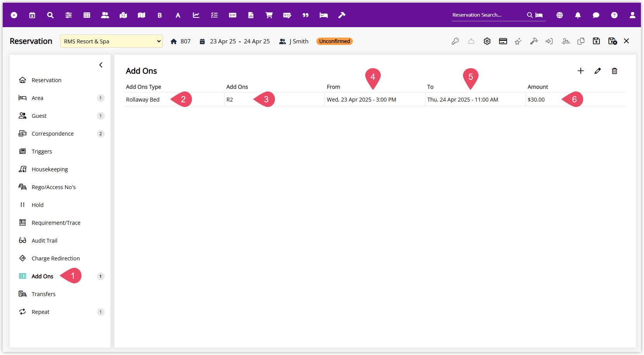
Task: Click the shopping cart icon
Action: (269, 15)
